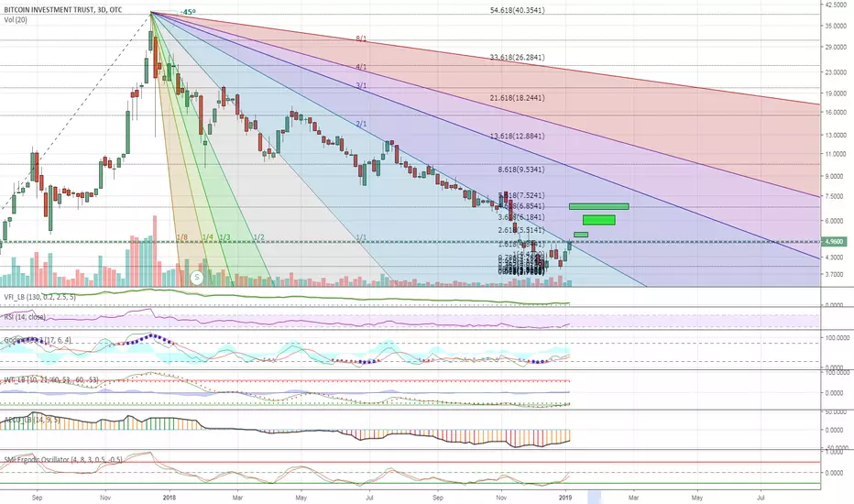This screenshot has height=504, width=854.
Task: Click the 4.3000 price axis value
Action: [x=836, y=257]
